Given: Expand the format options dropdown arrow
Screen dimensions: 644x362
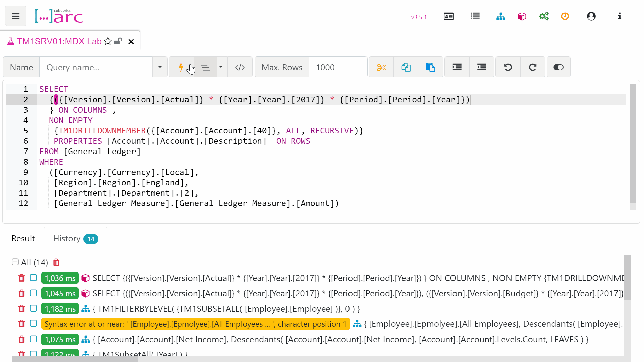Looking at the screenshot, I should [221, 67].
